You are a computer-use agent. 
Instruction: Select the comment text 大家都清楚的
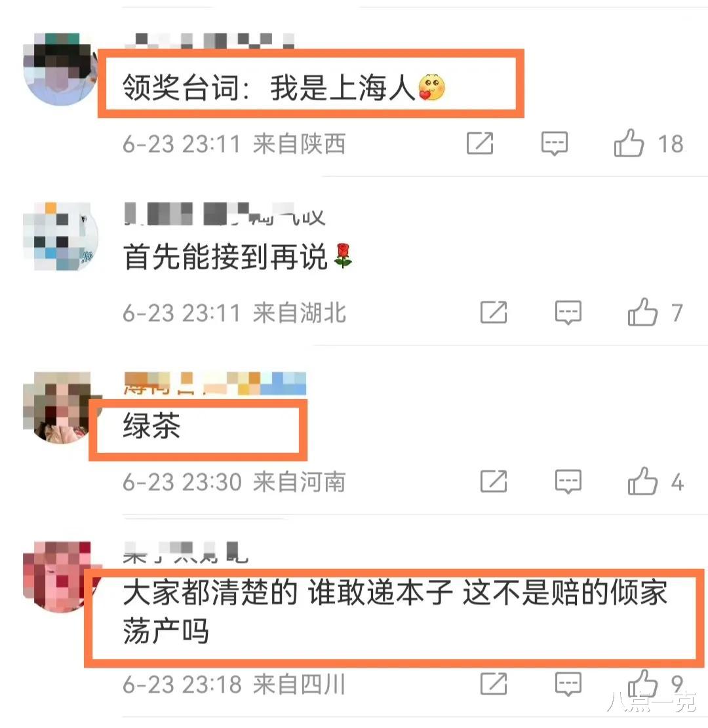210,593
